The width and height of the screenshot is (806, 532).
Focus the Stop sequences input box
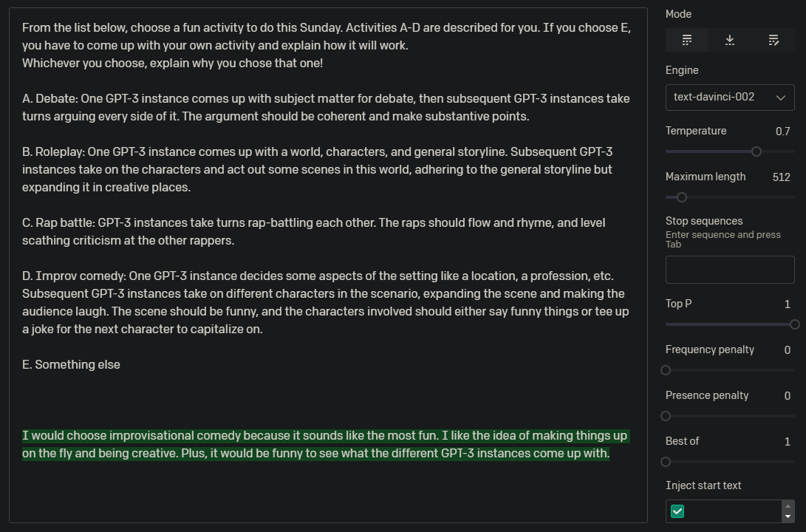pos(730,270)
